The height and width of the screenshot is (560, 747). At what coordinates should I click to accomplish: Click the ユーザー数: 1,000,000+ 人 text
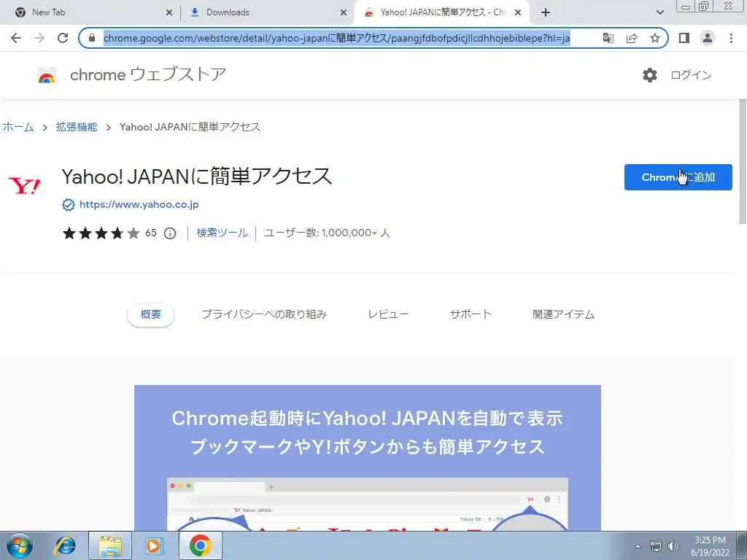coord(327,233)
